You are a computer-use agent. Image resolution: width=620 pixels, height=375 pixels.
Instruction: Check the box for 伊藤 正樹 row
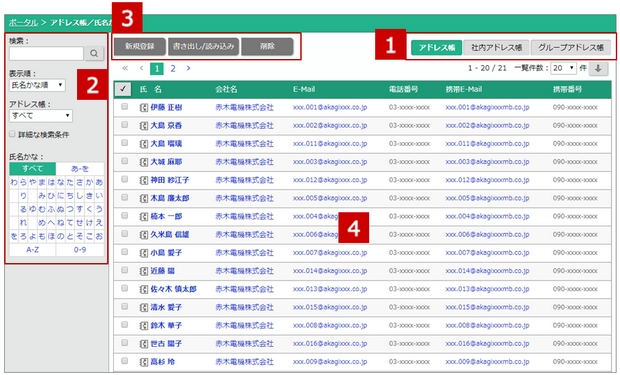[x=125, y=106]
